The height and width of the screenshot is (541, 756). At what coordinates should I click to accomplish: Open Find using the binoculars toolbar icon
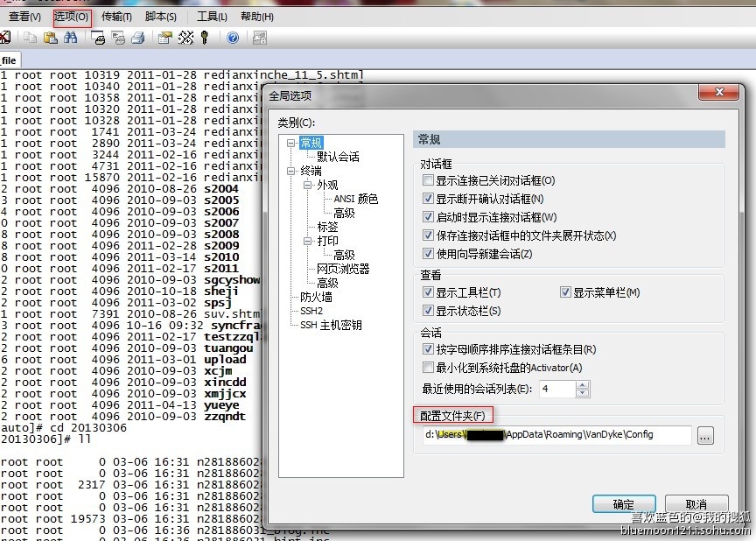(71, 39)
